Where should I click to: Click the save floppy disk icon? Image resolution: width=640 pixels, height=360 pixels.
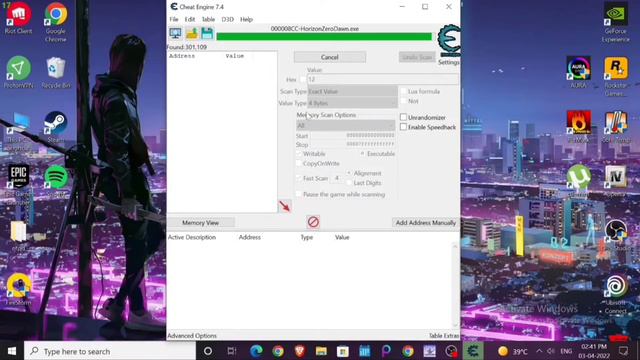(207, 33)
